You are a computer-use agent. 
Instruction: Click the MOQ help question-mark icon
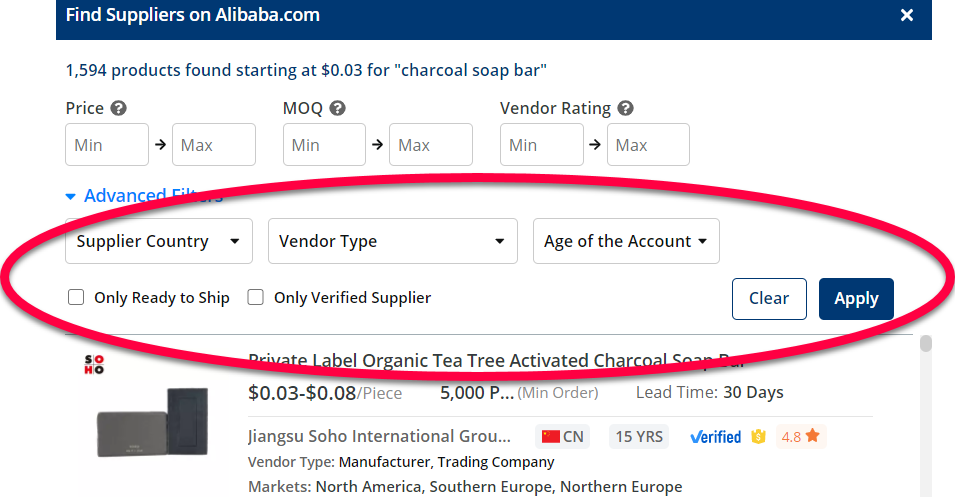click(x=337, y=108)
